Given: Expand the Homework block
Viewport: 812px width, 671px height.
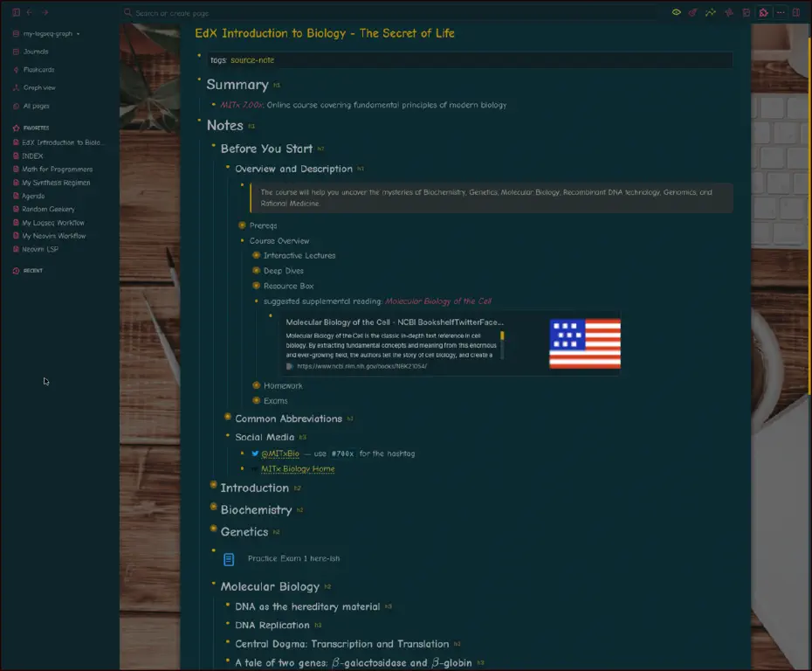Looking at the screenshot, I should pos(256,385).
